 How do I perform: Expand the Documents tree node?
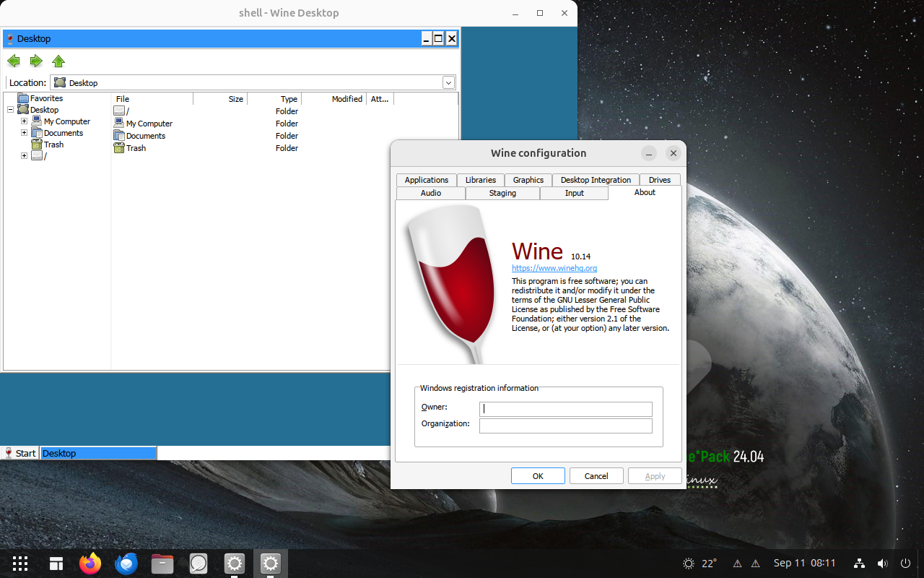pyautogui.click(x=24, y=133)
